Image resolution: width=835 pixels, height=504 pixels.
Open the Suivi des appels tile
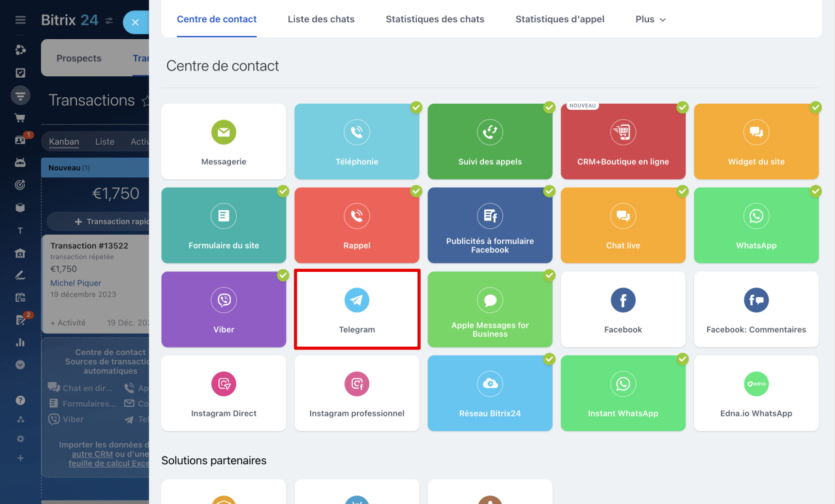pos(490,141)
